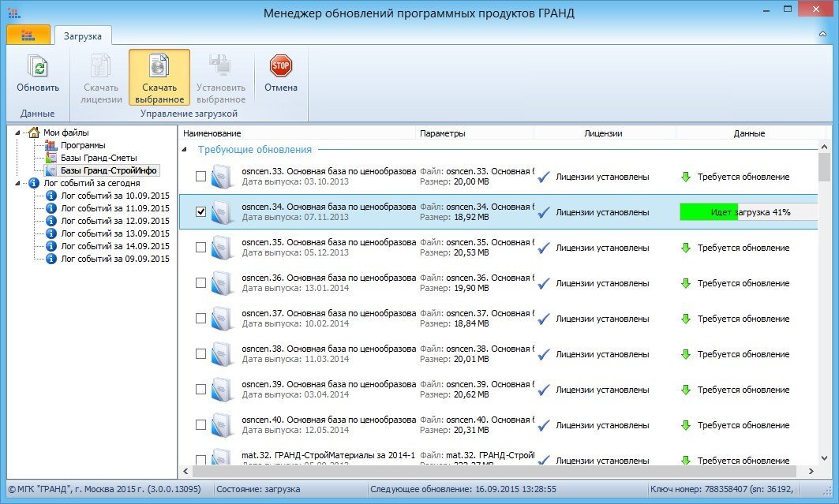Click the Базы Гранд-Сметы tree icon
This screenshot has height=504, width=839.
[x=51, y=158]
